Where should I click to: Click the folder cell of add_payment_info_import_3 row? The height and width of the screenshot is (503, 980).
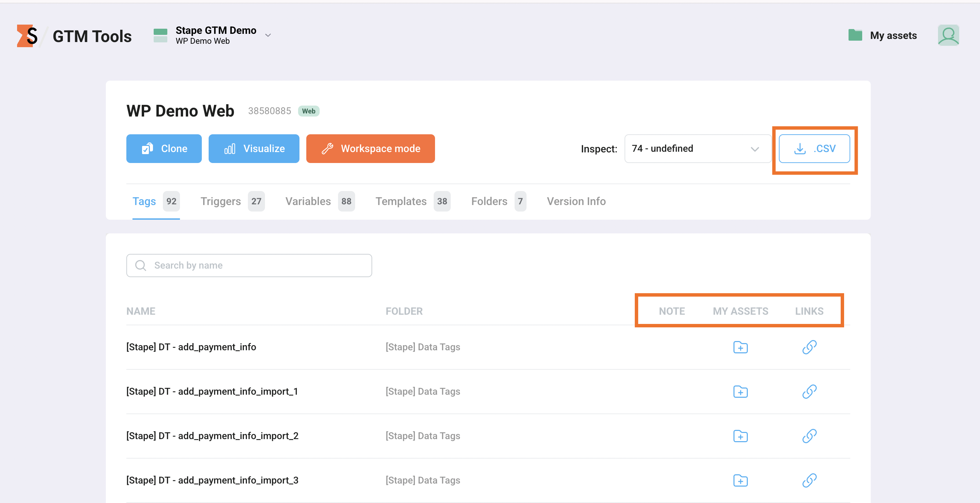click(x=423, y=480)
